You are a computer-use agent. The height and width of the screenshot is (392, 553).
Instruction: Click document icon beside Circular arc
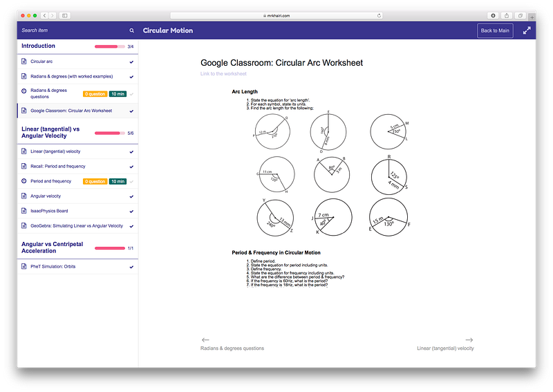[24, 62]
